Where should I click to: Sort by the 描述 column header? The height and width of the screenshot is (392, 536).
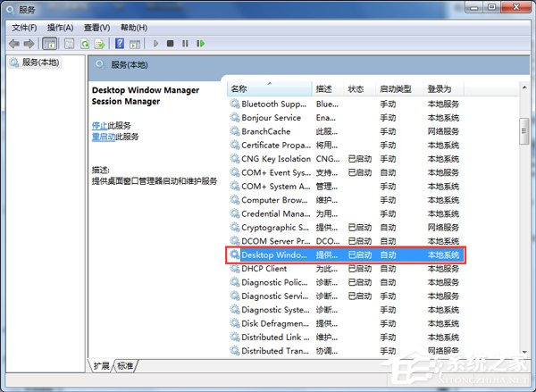[328, 89]
